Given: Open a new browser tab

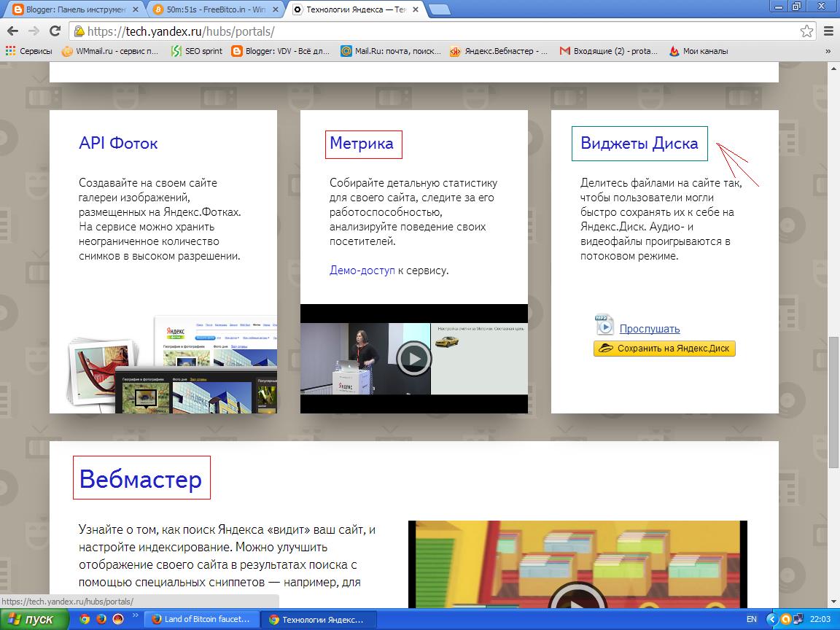Looking at the screenshot, I should tap(440, 9).
